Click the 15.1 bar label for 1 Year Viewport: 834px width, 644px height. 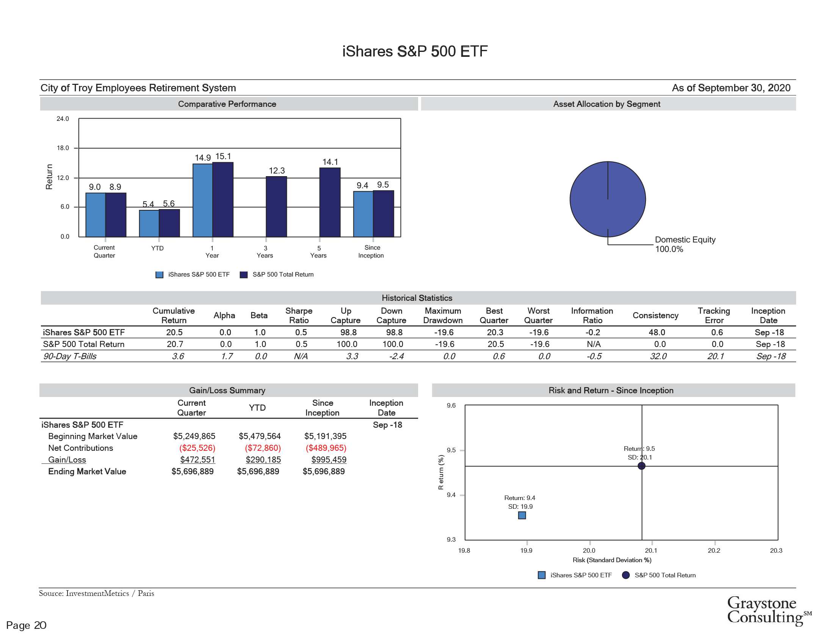tap(223, 156)
